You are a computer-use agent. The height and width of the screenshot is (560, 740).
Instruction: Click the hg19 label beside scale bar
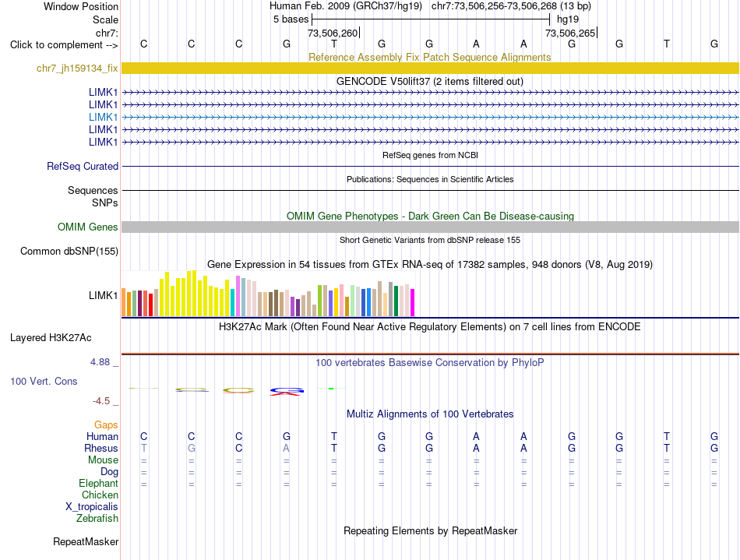(x=568, y=19)
